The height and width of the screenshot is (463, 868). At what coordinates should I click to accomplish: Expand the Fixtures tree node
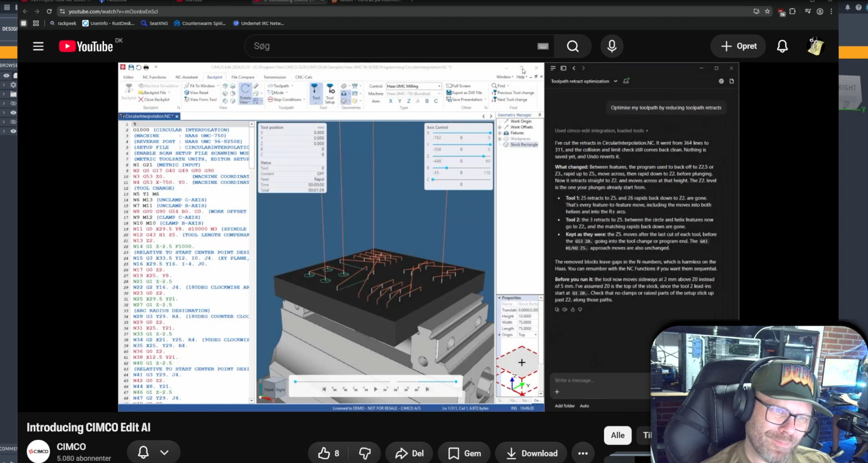point(500,133)
